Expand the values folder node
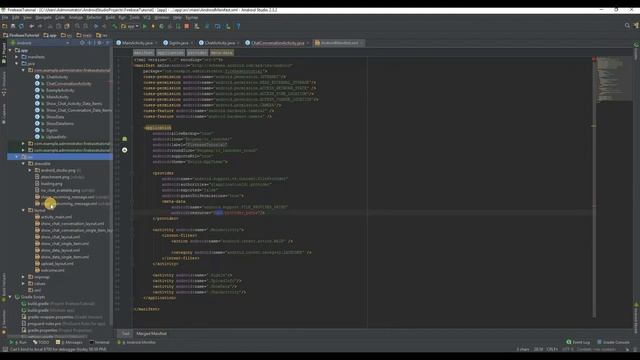Screen dimensions: 640x360 [23, 283]
